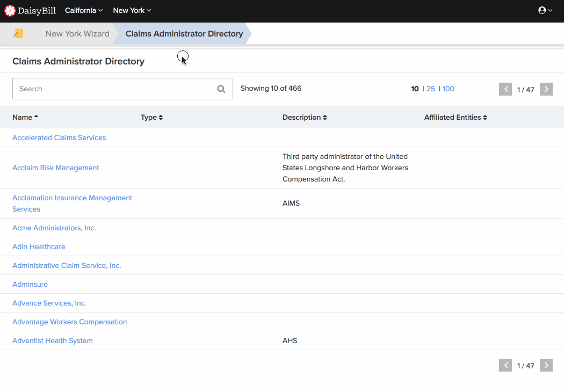Show 10 results per page
The height and width of the screenshot is (392, 564).
(415, 89)
